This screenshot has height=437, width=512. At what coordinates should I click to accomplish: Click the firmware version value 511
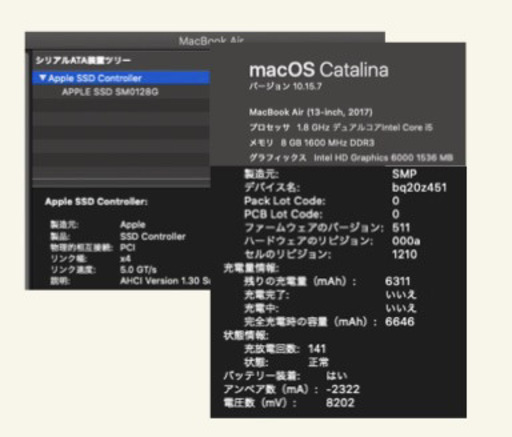pyautogui.click(x=401, y=228)
